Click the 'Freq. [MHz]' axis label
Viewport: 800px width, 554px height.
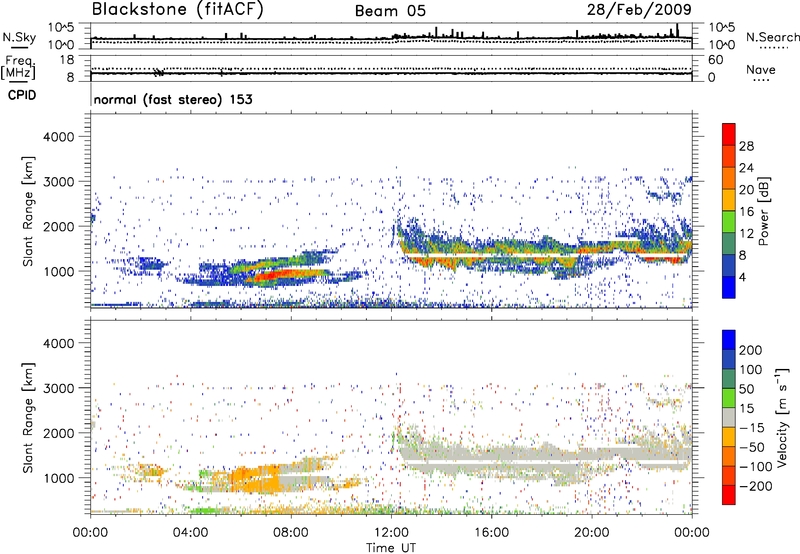tap(18, 68)
